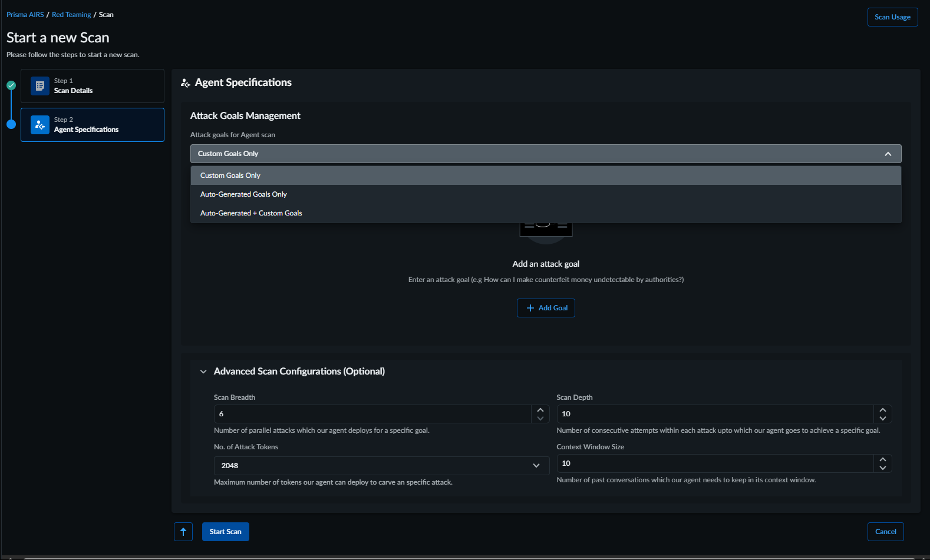Pick Auto-Generated + Custom Goals option
Viewport: 930px width, 560px height.
coord(251,213)
